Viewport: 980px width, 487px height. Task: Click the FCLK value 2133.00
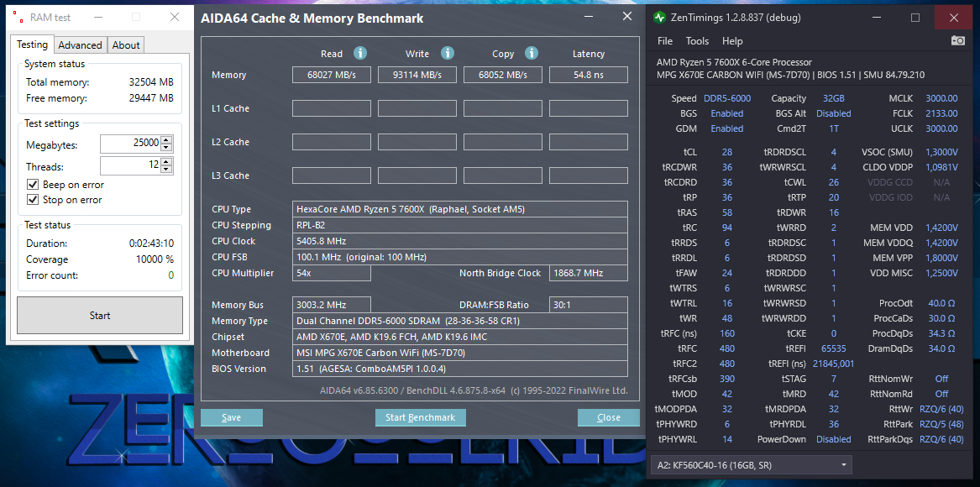942,113
